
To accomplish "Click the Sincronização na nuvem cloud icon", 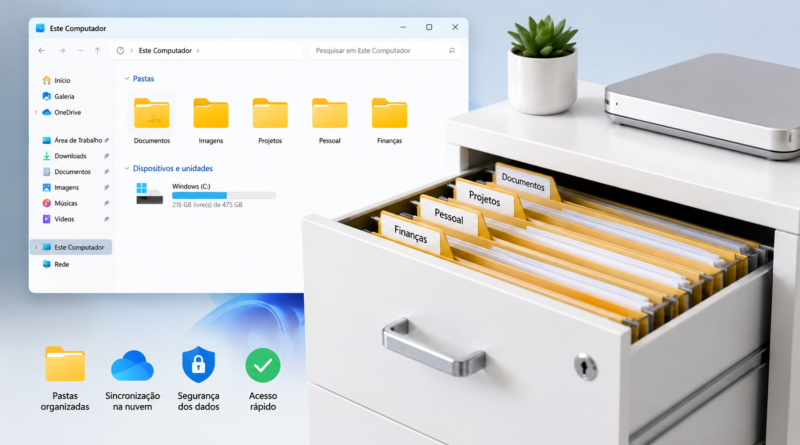I will pyautogui.click(x=132, y=365).
